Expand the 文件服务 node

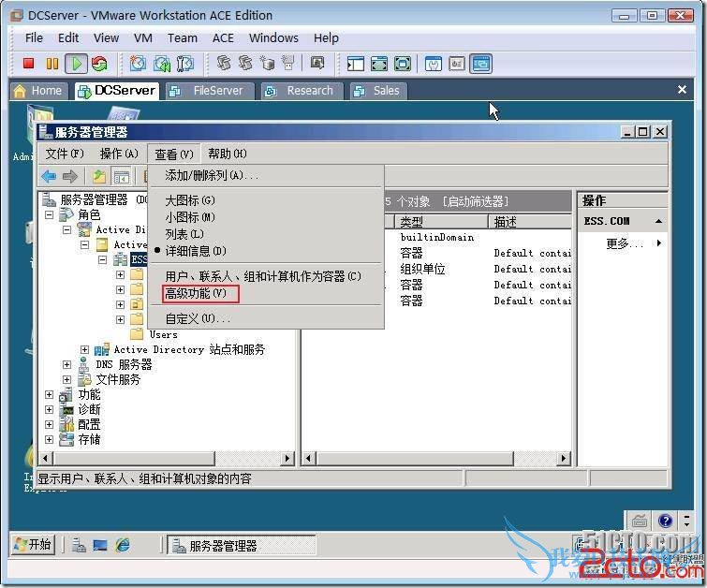click(66, 380)
